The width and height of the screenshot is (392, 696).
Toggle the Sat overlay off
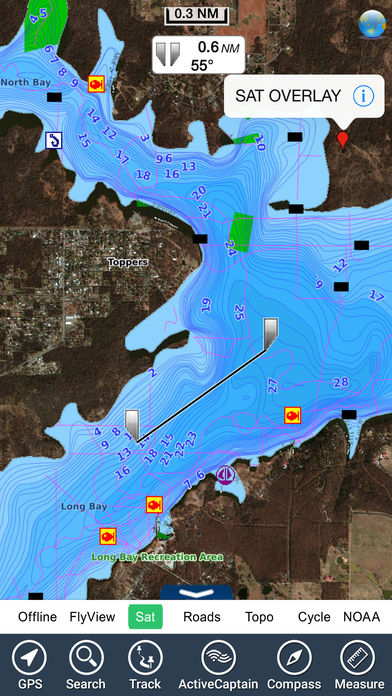[146, 617]
